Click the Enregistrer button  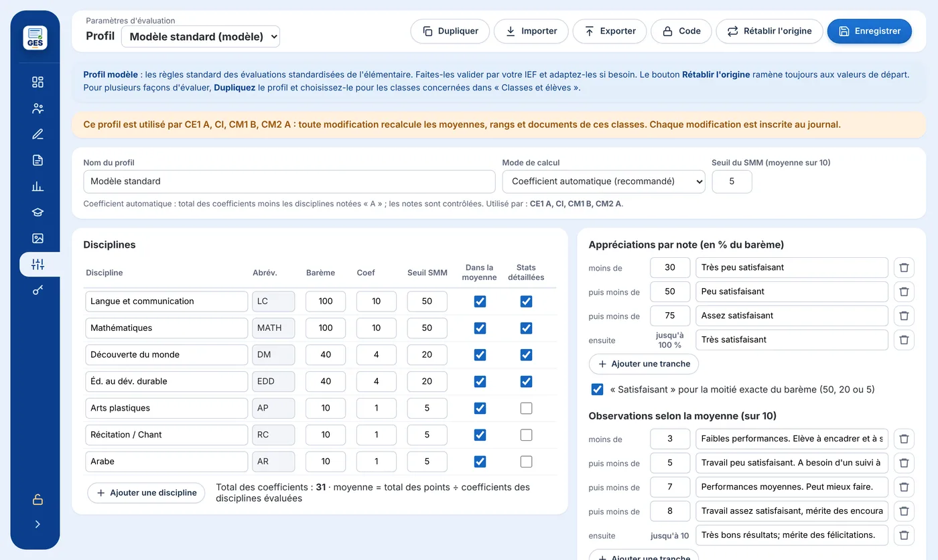[869, 31]
